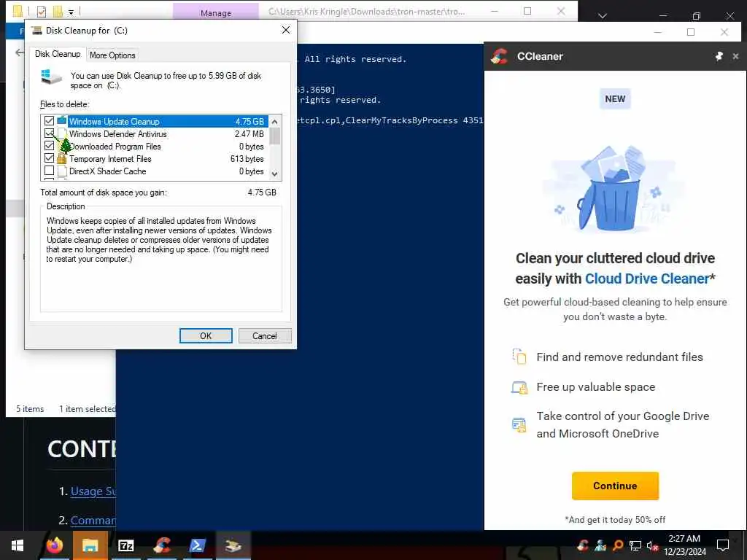Click OK in Disk Cleanup dialog
This screenshot has height=560, width=747.
[206, 335]
